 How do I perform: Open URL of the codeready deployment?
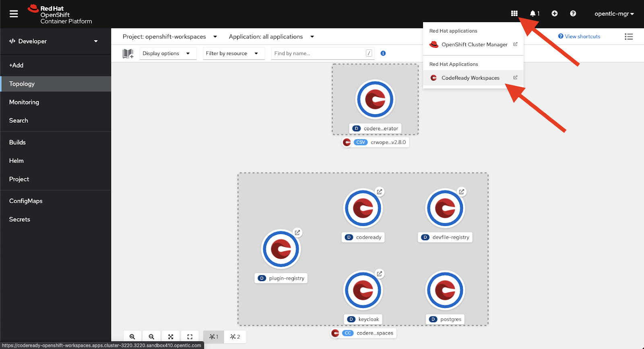pos(379,192)
